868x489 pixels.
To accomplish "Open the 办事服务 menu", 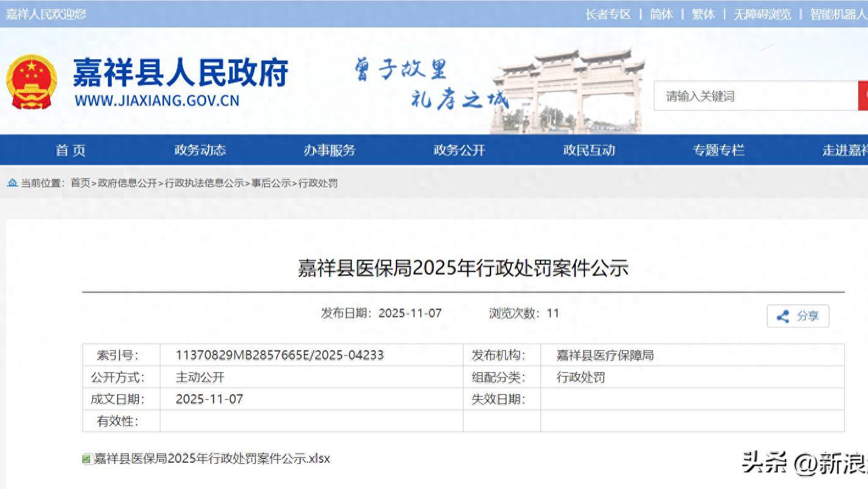I will 330,150.
